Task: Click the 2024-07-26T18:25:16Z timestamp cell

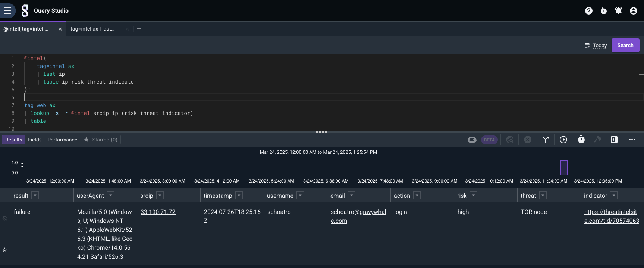Action: coord(232,216)
